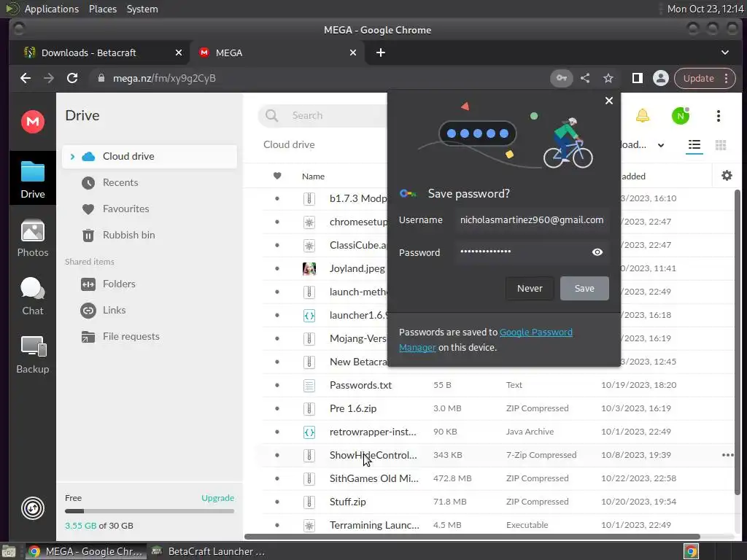The height and width of the screenshot is (560, 747).
Task: Click the favourite heart column header
Action: (x=277, y=176)
